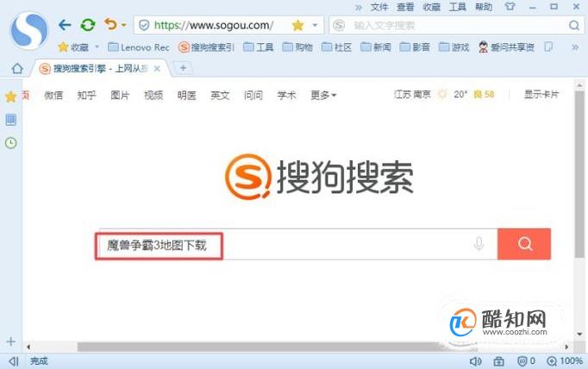Open the 图片 search category
The height and width of the screenshot is (369, 588).
(x=120, y=95)
